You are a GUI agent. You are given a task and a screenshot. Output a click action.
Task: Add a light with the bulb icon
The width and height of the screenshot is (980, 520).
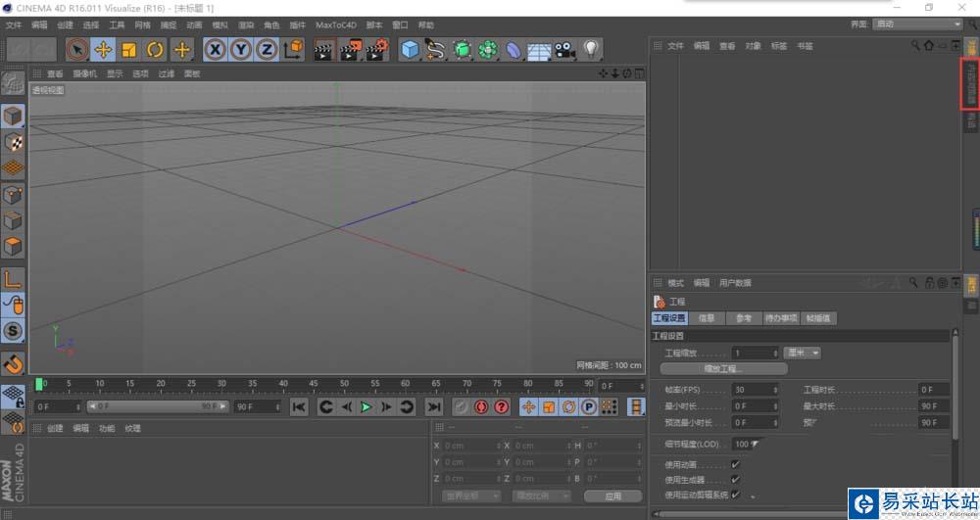pyautogui.click(x=591, y=49)
